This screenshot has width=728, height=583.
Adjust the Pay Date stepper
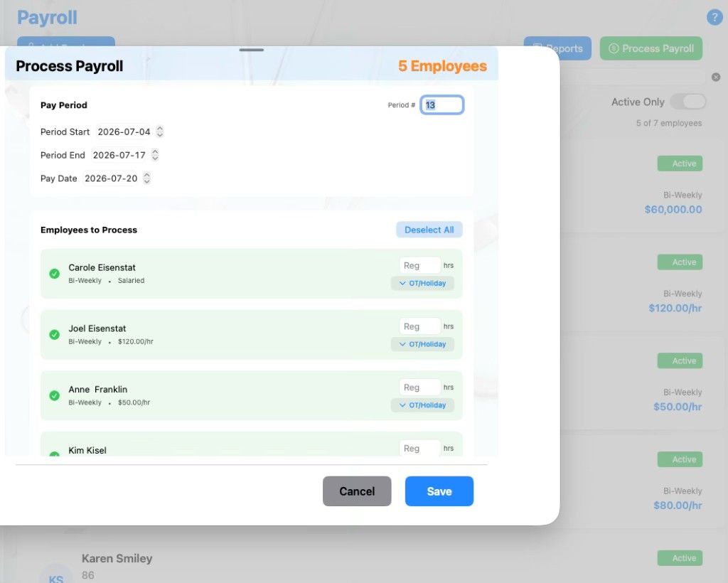tap(146, 178)
